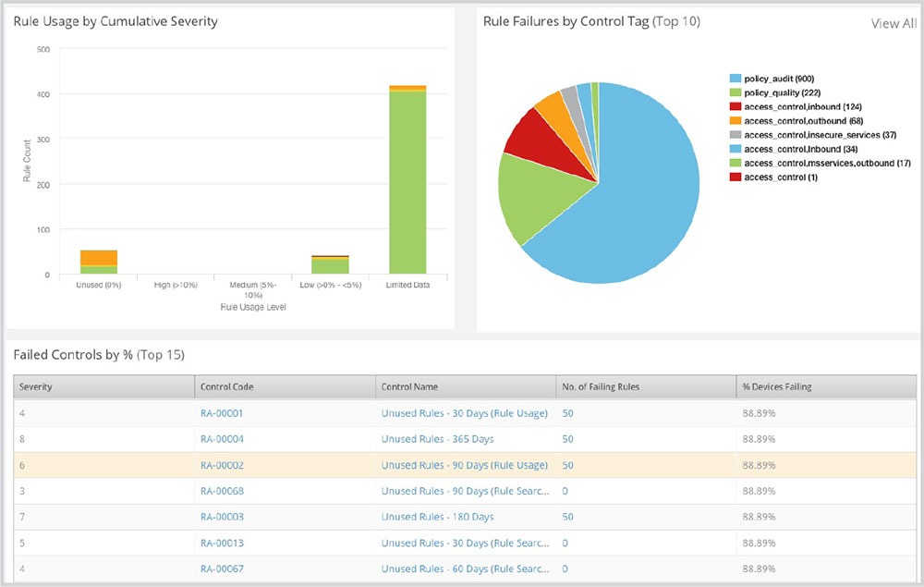Click the orange segment of the Unused bar

pyautogui.click(x=99, y=258)
